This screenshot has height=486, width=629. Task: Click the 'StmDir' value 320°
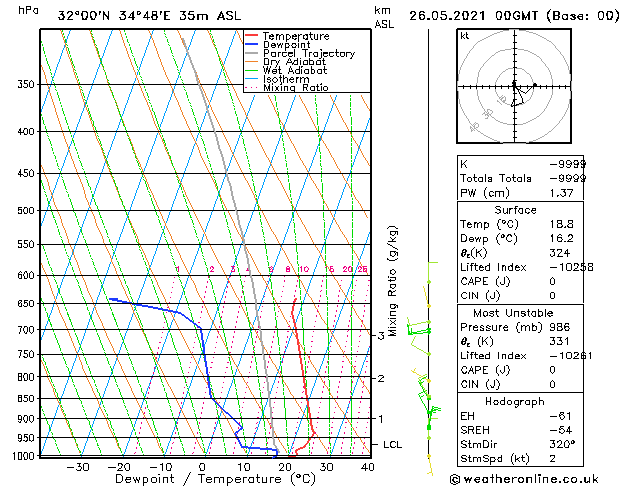tap(562, 444)
